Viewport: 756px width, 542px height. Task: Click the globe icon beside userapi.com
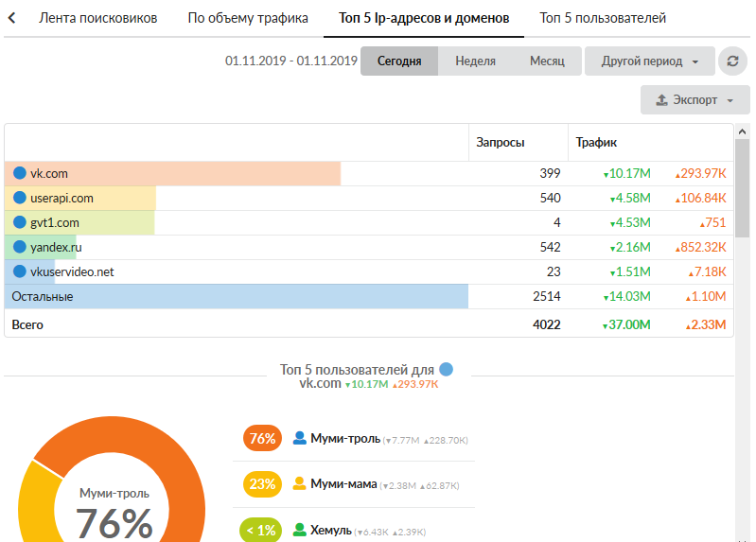pos(19,199)
